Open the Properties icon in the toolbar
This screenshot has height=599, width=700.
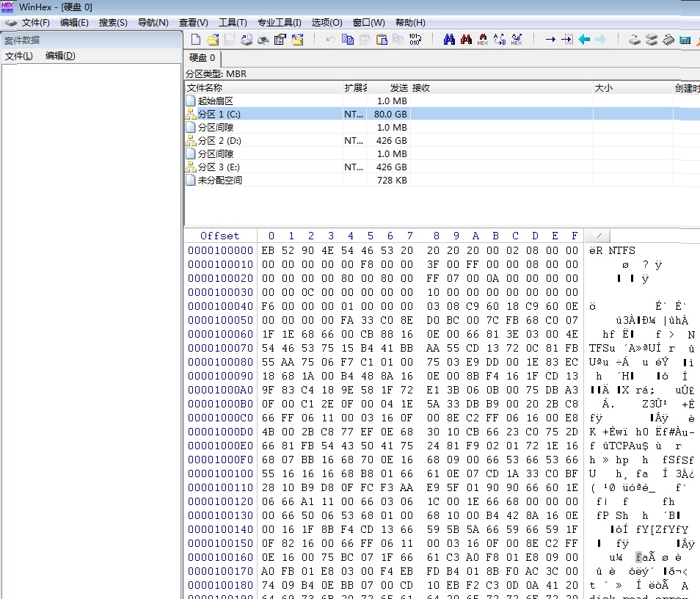pyautogui.click(x=280, y=40)
